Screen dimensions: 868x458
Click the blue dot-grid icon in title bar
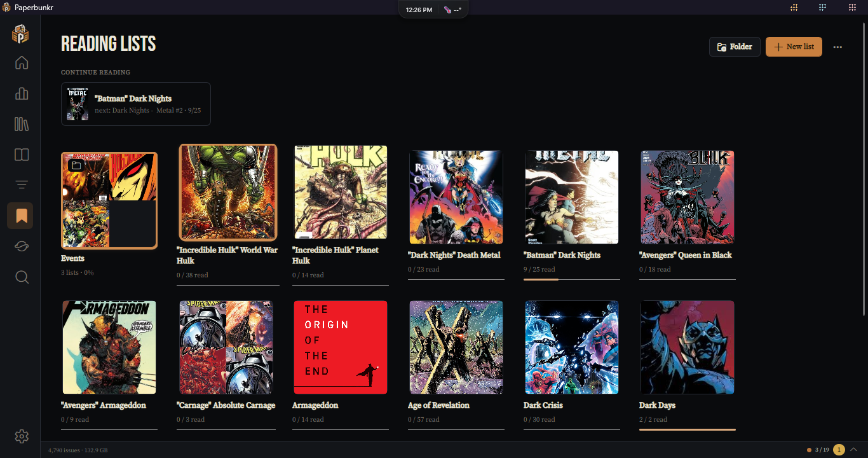[x=823, y=8]
